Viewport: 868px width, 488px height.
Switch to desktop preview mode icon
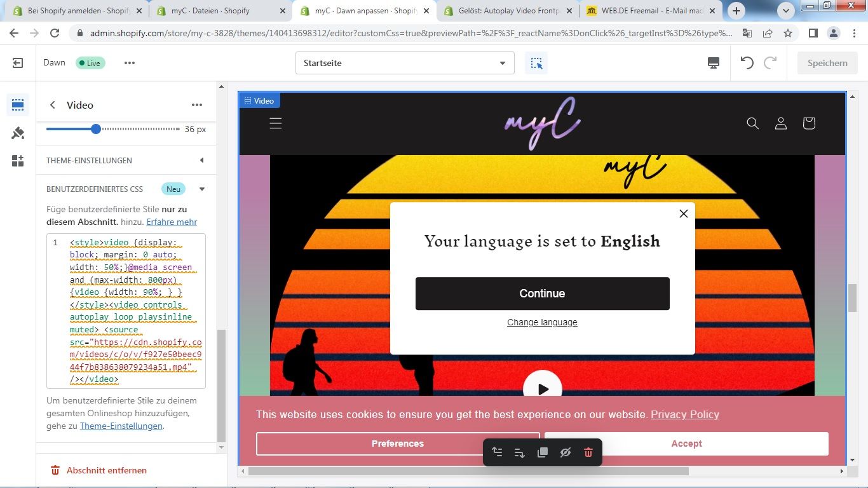[x=714, y=63]
